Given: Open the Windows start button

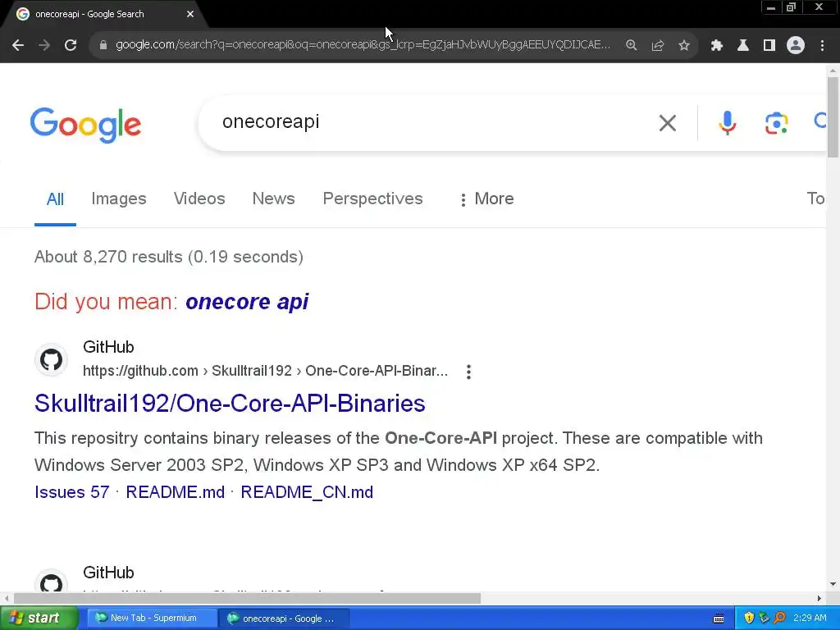Looking at the screenshot, I should point(39,618).
